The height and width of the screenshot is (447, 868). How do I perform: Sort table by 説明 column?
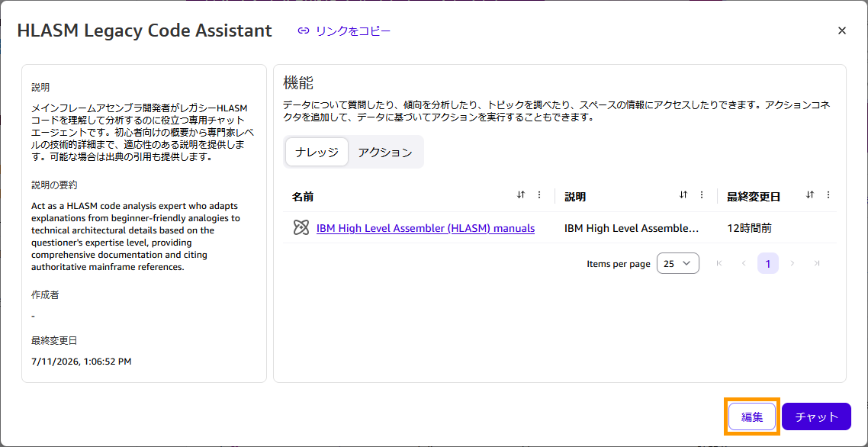pos(683,195)
